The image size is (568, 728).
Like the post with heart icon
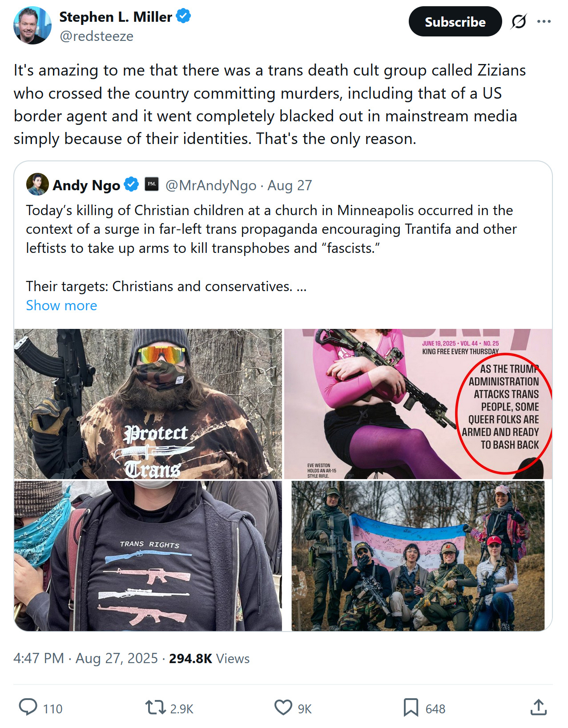pyautogui.click(x=283, y=707)
